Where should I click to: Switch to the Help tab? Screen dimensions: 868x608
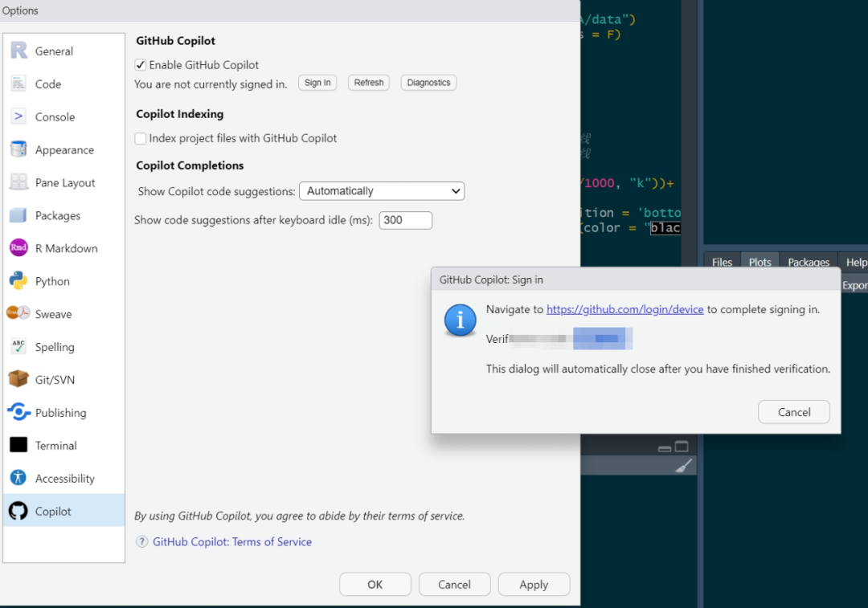855,261
